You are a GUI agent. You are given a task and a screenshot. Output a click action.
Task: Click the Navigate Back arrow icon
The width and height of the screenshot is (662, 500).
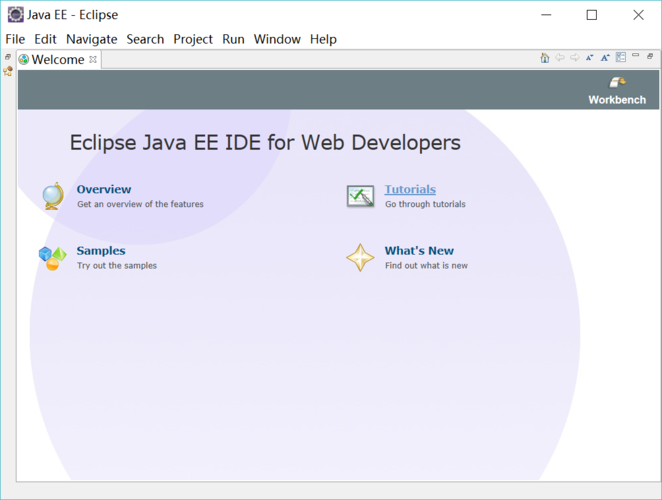(x=560, y=58)
